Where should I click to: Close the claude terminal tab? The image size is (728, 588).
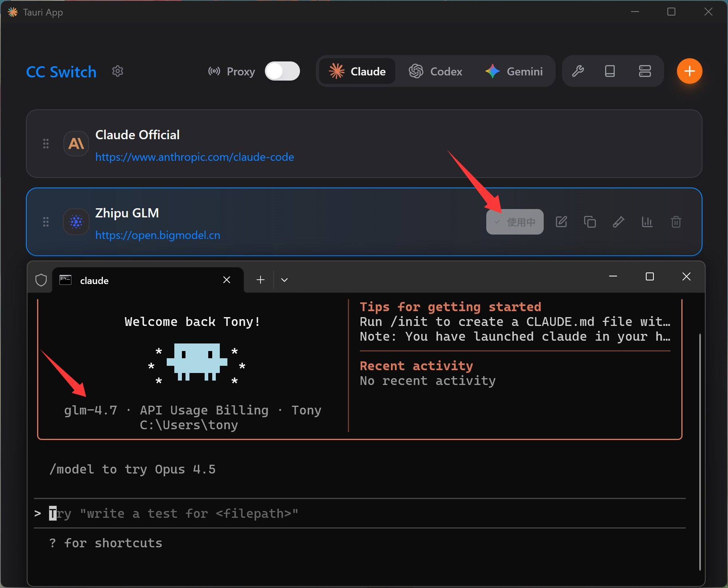(227, 280)
